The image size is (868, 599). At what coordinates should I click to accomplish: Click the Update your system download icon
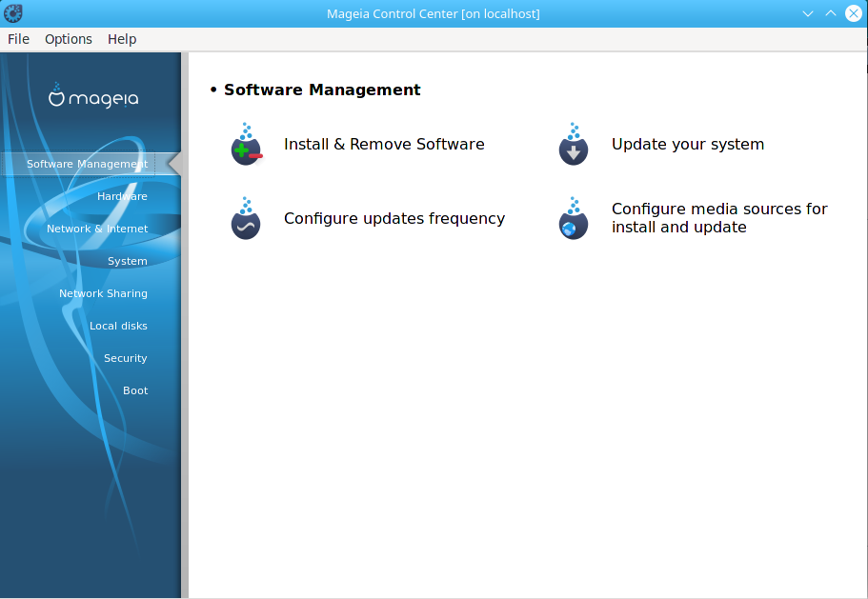click(x=572, y=144)
